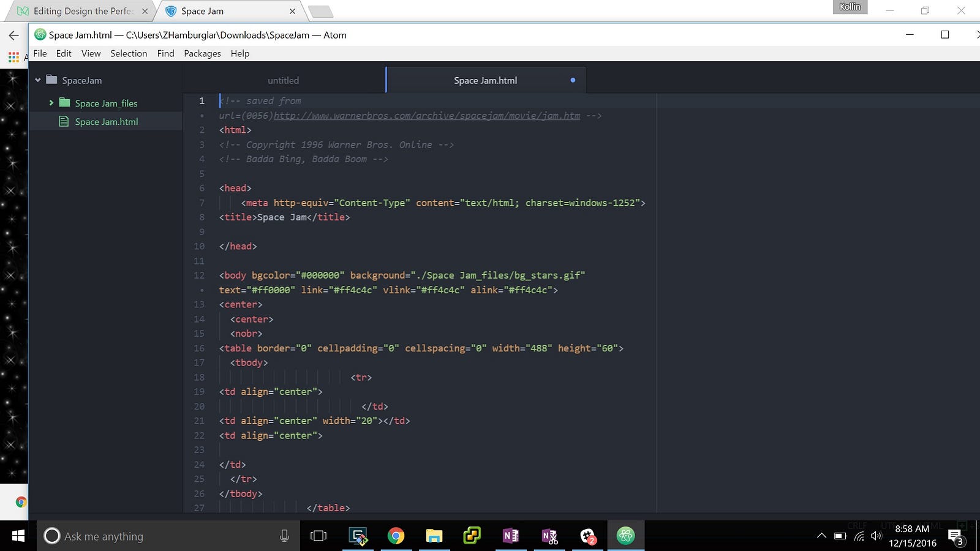Open OneNote from the taskbar

(x=511, y=536)
